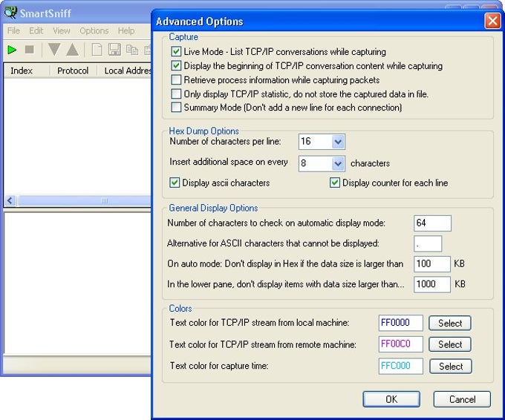Open the Edit menu

(36, 30)
